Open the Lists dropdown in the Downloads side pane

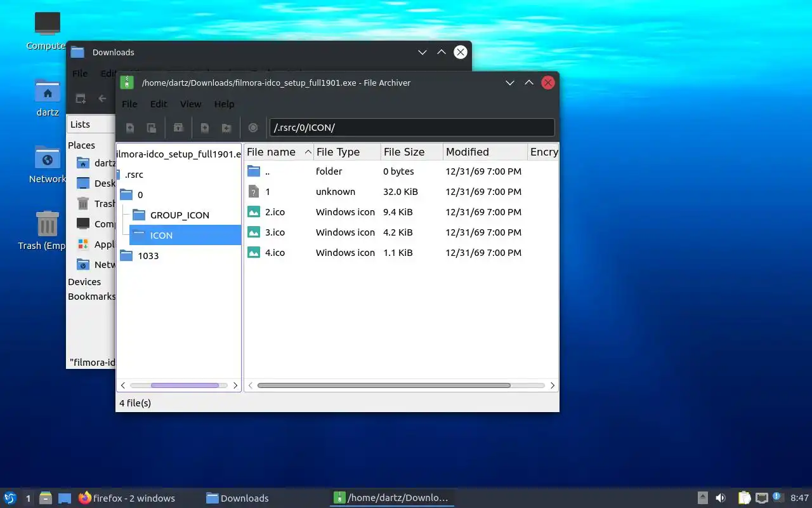pos(91,124)
